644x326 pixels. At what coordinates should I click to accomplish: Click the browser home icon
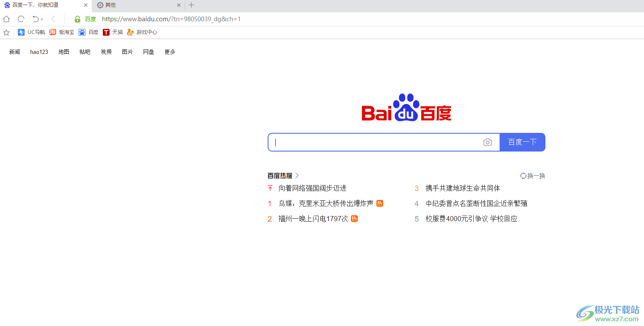point(6,19)
